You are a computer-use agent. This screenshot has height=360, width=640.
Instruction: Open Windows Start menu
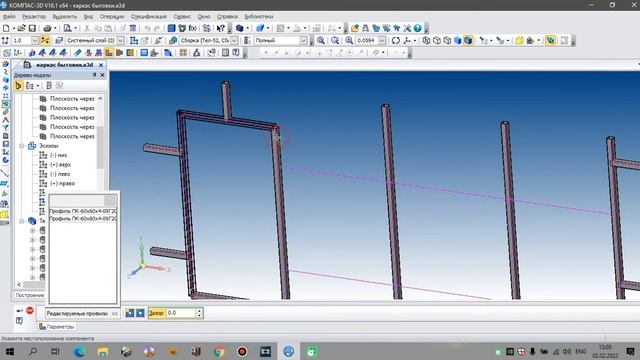tap(10, 351)
